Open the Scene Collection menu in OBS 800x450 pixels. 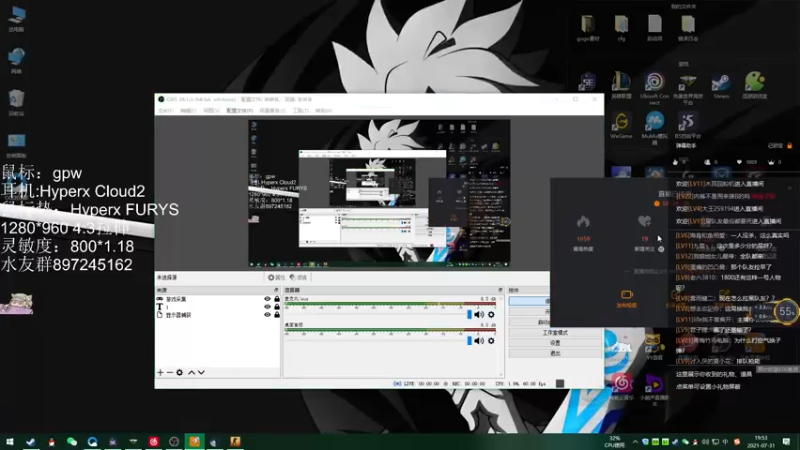coord(272,111)
